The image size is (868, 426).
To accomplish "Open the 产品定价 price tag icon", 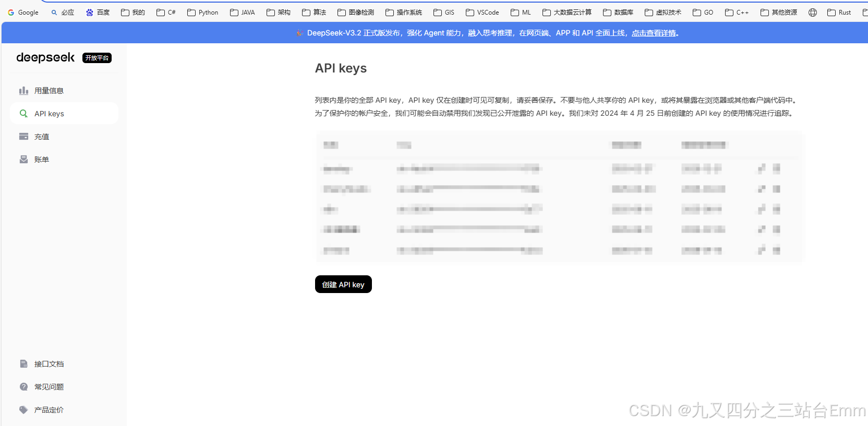I will [23, 410].
